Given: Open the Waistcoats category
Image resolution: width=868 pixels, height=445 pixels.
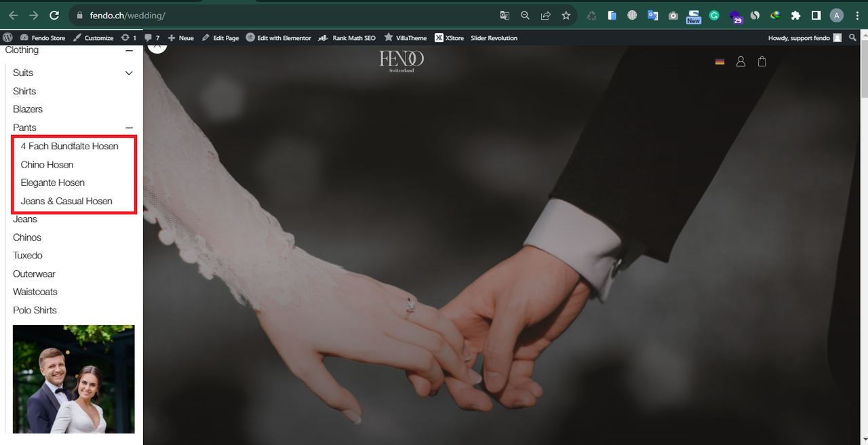Looking at the screenshot, I should click(x=35, y=292).
